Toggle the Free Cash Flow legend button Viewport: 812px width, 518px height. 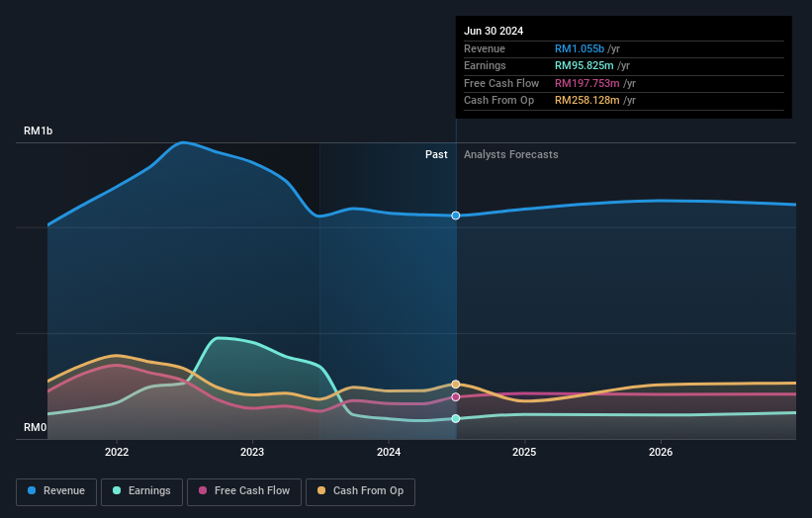click(244, 491)
